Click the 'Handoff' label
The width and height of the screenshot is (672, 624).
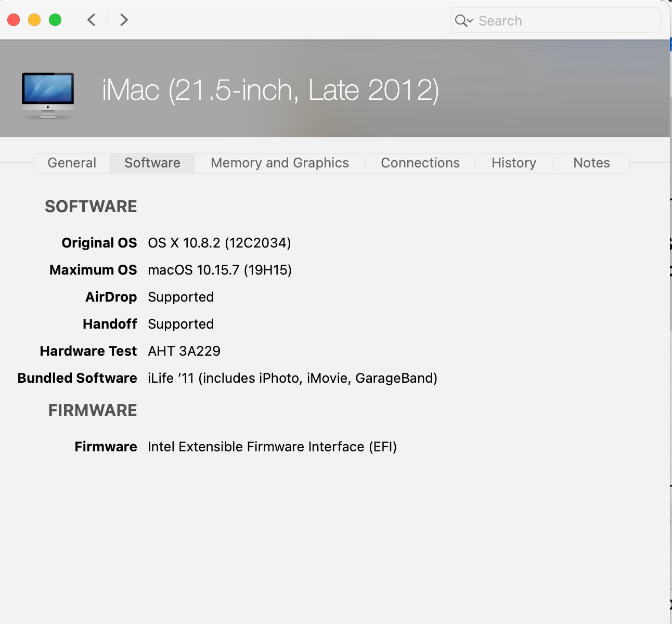[x=110, y=324]
